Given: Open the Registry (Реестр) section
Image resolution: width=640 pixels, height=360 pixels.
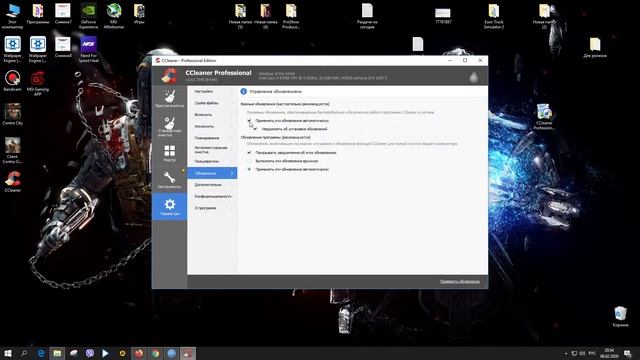Looking at the screenshot, I should (169, 153).
